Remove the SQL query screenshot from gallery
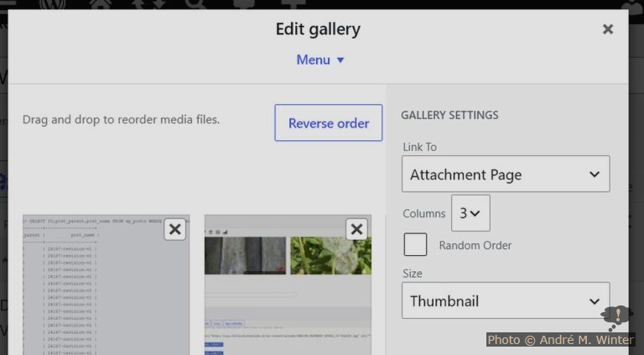This screenshot has width=644, height=355. click(x=175, y=229)
